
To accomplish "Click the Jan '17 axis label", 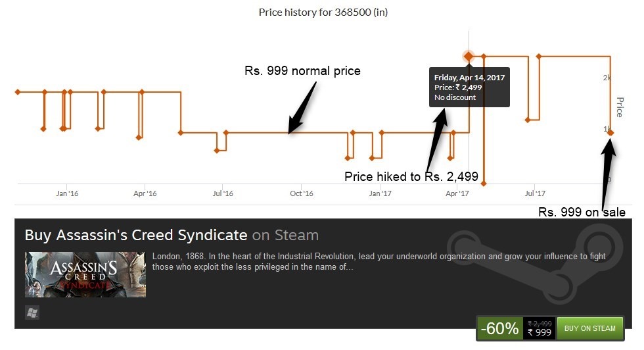I will (x=380, y=193).
